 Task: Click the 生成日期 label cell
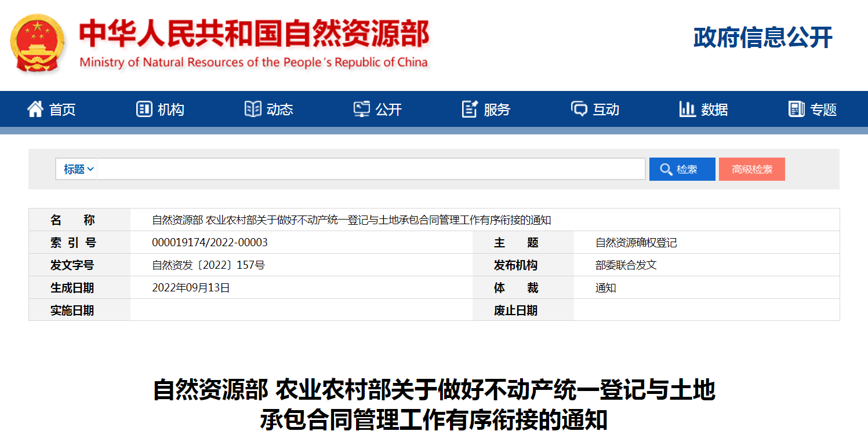click(79, 288)
